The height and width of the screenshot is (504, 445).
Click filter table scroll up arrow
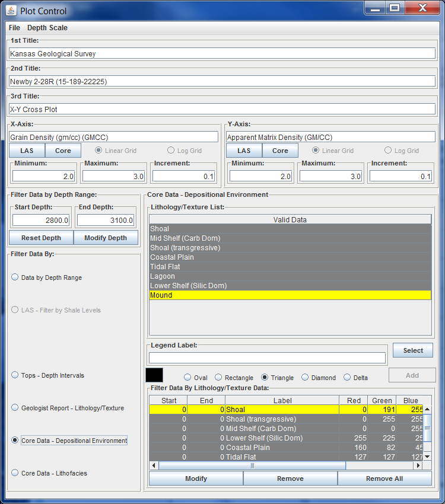pyautogui.click(x=427, y=409)
